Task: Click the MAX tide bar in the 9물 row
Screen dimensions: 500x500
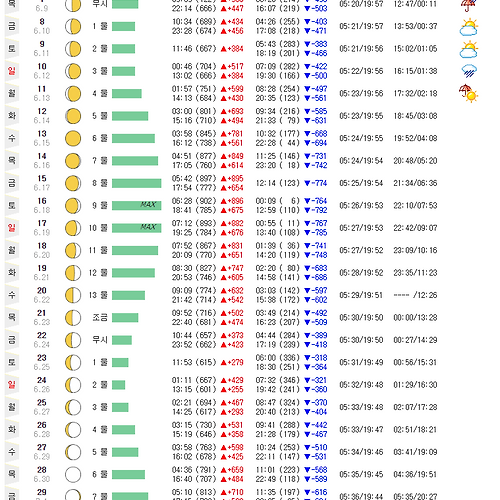Action: click(x=137, y=206)
